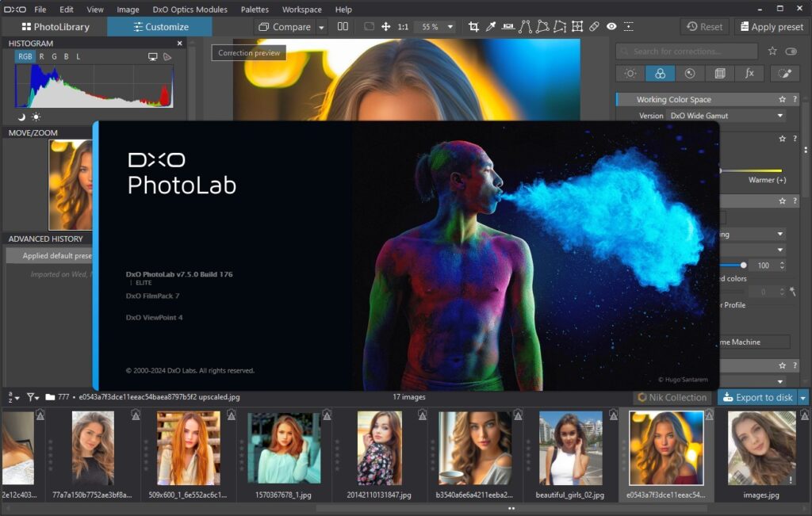Screen dimensions: 812x516
Task: Show the Light corrections palette
Action: coord(630,74)
